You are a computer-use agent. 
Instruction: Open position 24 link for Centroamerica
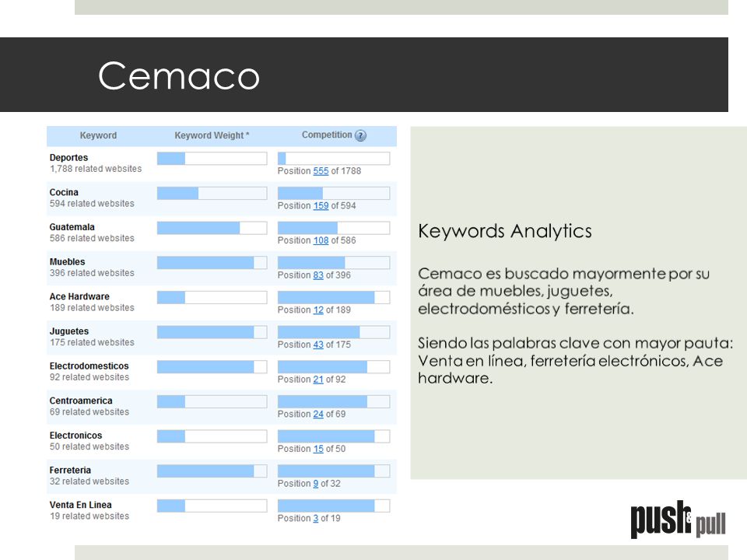[x=318, y=415]
